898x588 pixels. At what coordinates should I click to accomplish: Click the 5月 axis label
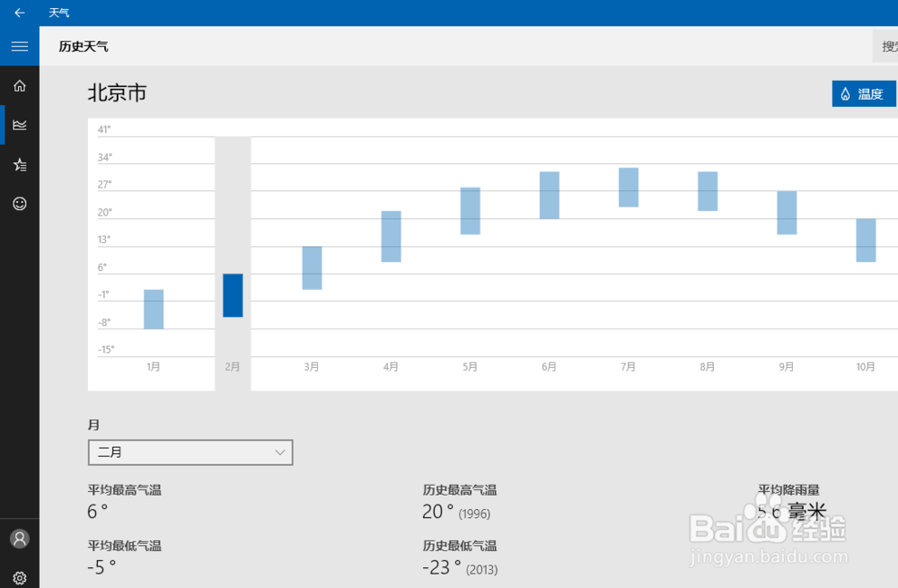[x=469, y=366]
